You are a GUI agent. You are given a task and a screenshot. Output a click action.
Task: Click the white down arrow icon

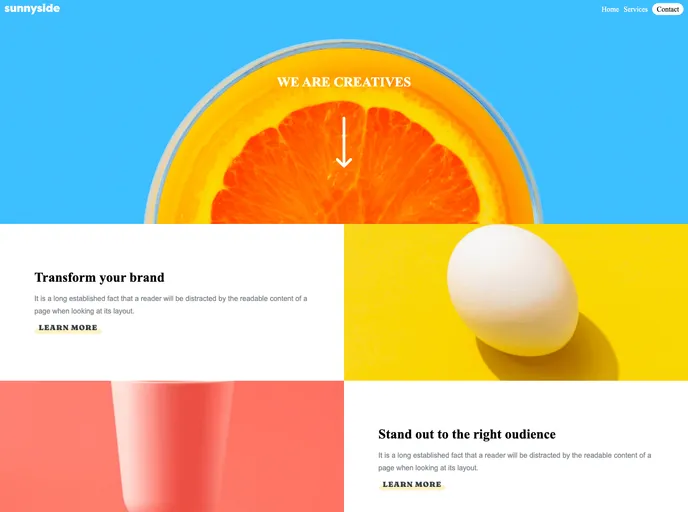click(344, 142)
